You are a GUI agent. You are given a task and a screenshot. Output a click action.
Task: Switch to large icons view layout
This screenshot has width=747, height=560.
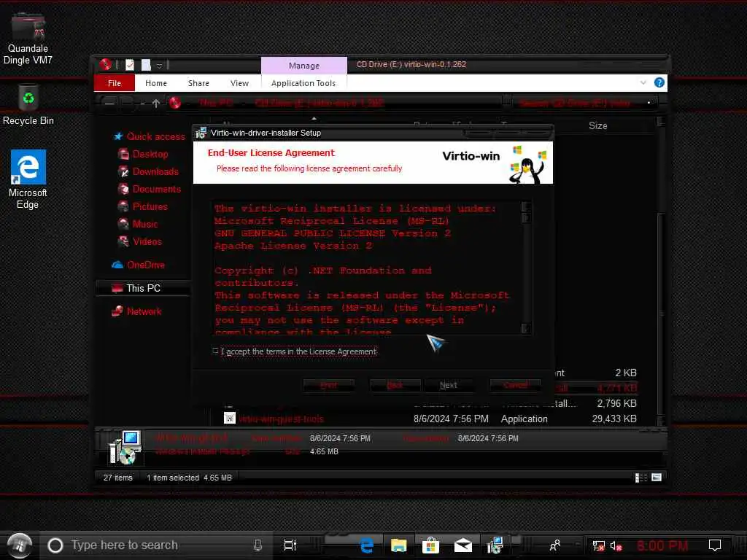[657, 478]
